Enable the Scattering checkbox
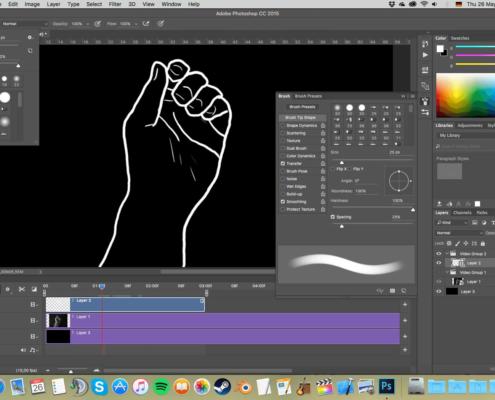The height and width of the screenshot is (400, 495). point(283,133)
